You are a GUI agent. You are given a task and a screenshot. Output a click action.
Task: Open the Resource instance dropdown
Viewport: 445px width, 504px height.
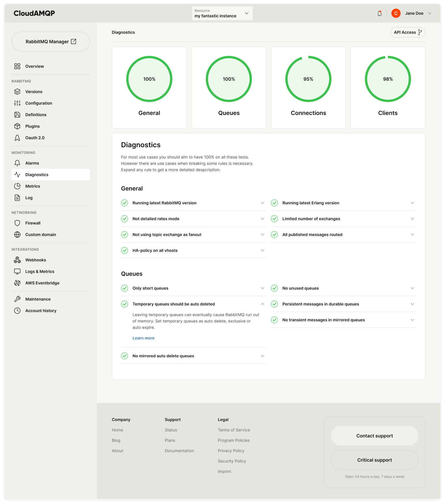tap(223, 13)
